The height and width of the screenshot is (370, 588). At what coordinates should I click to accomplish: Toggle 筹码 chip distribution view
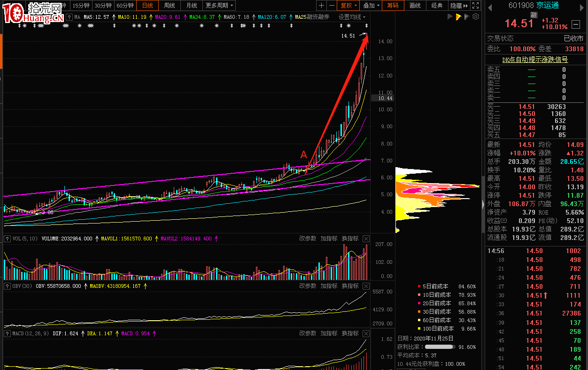(x=393, y=6)
